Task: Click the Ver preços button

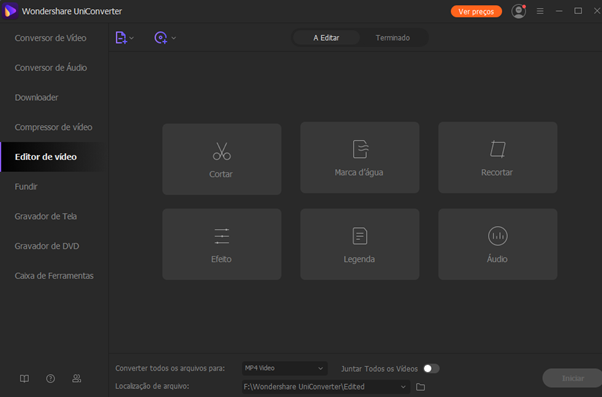Action: 476,12
